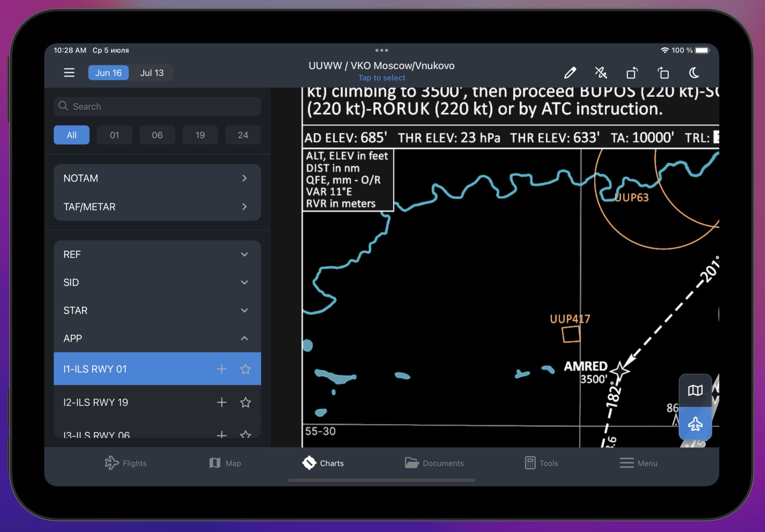The image size is (765, 532).
Task: Select the pencil annotation tool
Action: pos(570,72)
